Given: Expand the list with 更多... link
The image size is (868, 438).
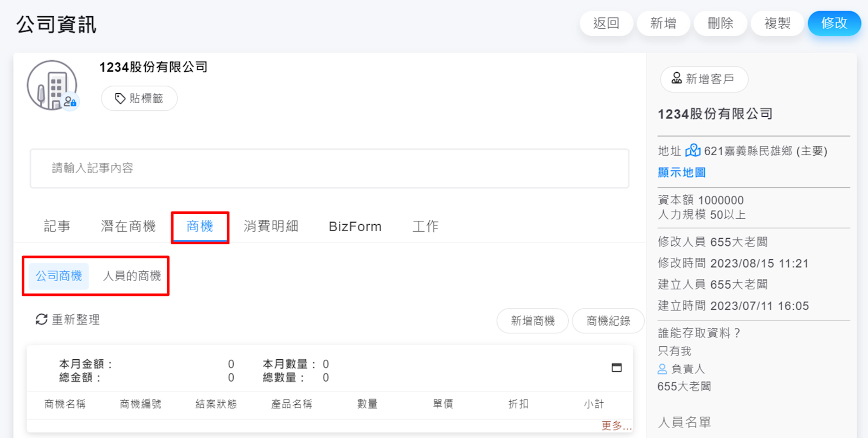Looking at the screenshot, I should click(x=616, y=426).
